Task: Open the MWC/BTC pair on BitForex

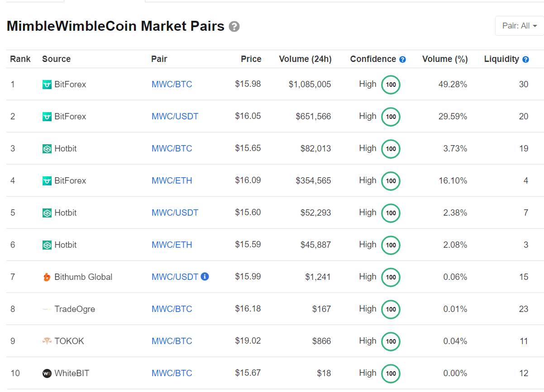Action: [172, 84]
